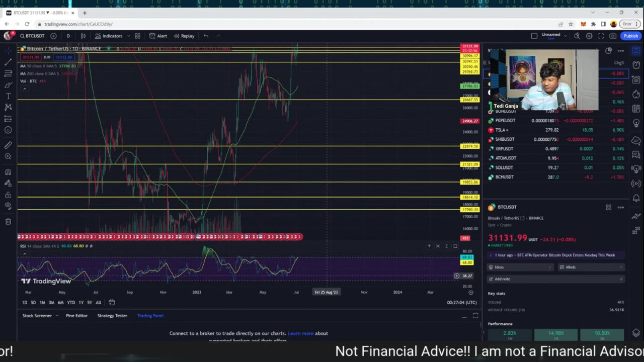644x362 pixels.
Task: Open indicator templates grid icon
Action: pos(137,36)
